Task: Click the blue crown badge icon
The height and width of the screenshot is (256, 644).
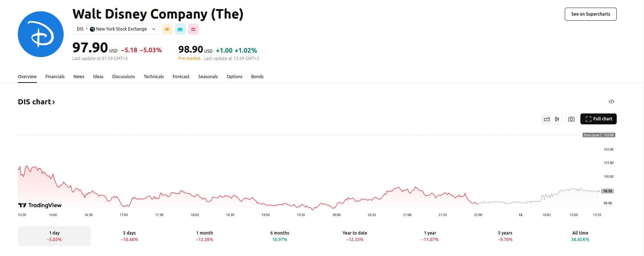Action: coord(180,29)
